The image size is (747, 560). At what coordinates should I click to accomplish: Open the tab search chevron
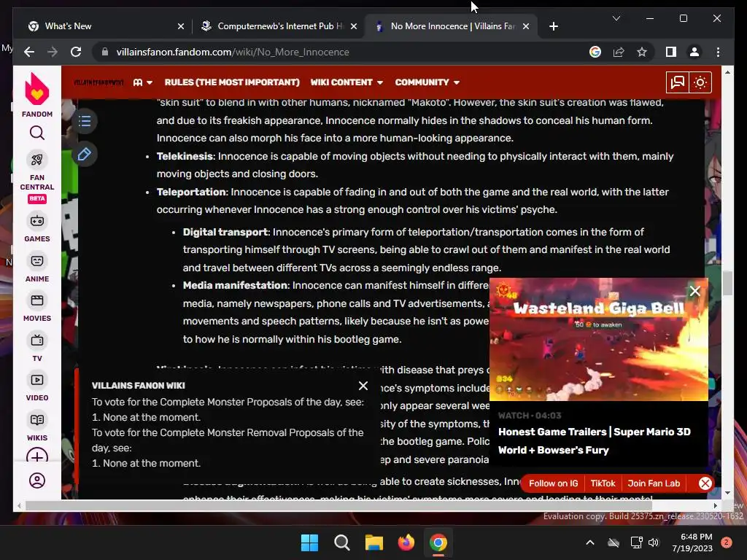pos(616,18)
